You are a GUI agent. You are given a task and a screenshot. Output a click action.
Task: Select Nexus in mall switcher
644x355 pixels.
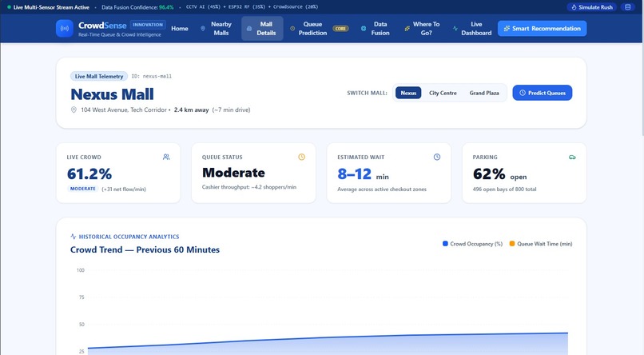[408, 93]
